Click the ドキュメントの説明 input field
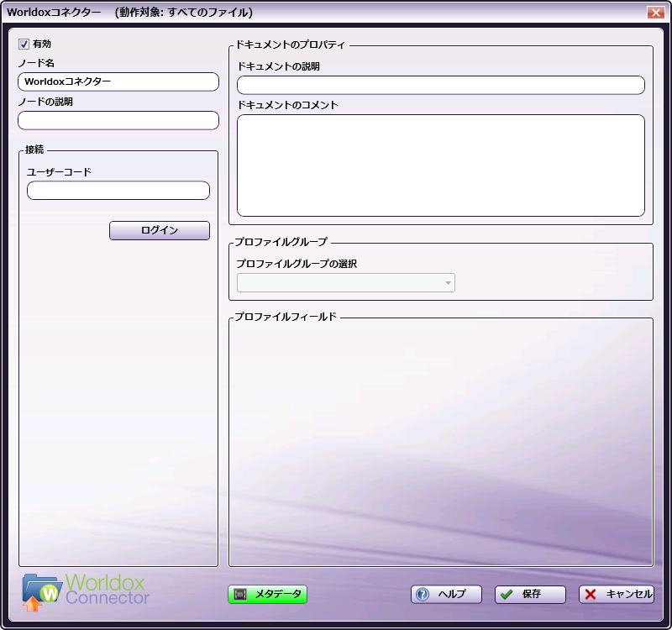 tap(440, 86)
